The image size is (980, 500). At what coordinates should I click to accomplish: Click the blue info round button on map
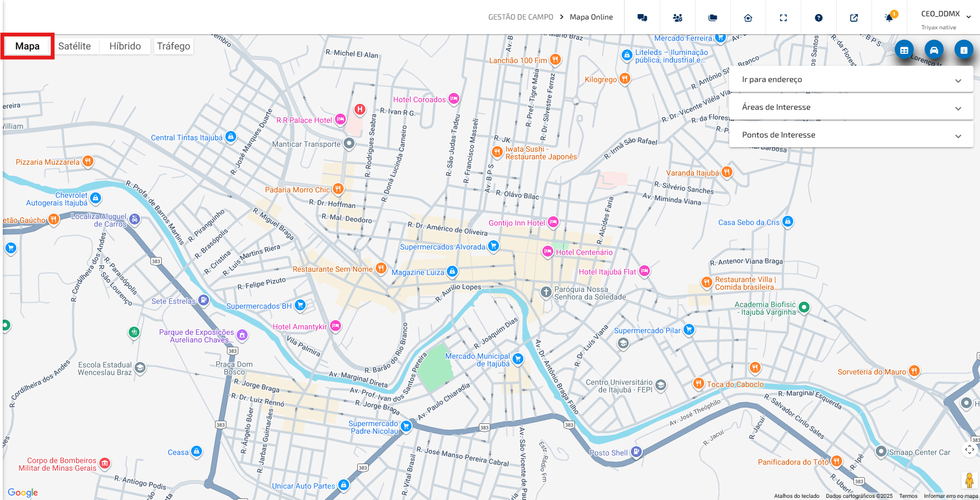click(x=964, y=50)
